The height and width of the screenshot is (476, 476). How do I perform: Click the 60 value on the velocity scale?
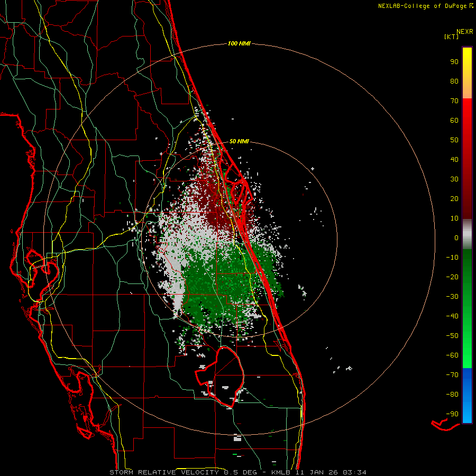pos(454,120)
